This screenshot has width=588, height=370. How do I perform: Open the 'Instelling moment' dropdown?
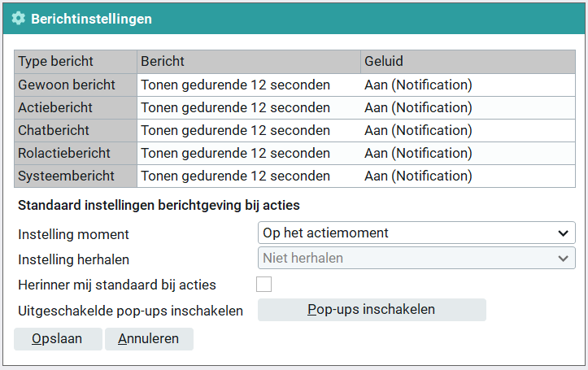click(416, 233)
